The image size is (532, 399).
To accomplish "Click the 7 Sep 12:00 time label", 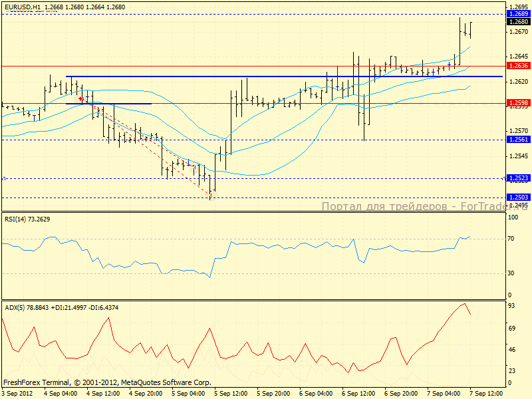I will (x=487, y=393).
